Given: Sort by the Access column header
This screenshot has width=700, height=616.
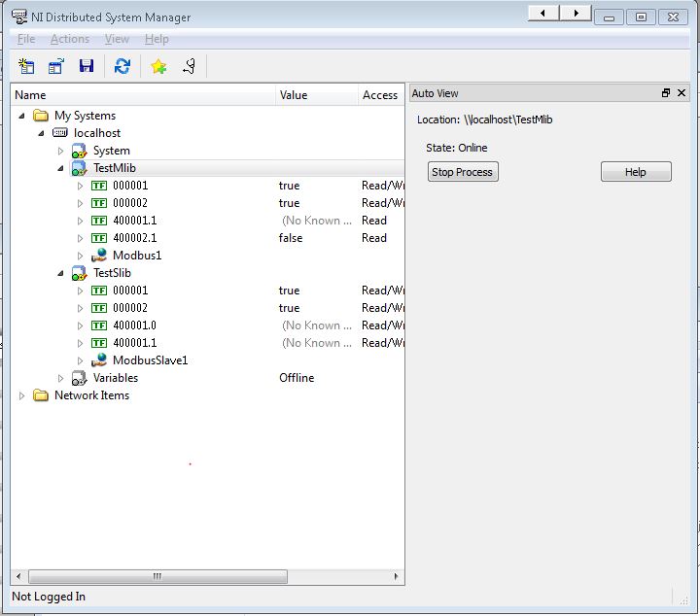Looking at the screenshot, I should click(x=381, y=95).
